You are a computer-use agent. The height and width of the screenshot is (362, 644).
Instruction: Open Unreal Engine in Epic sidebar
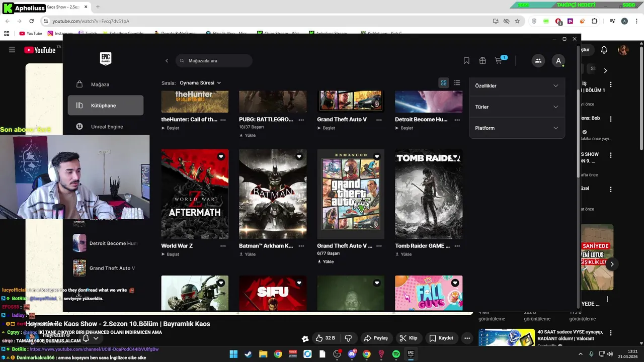click(x=106, y=127)
